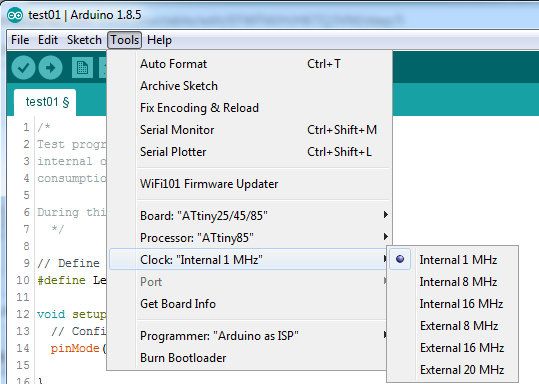Click the "Test progr" comment text on line 2

pos(72,144)
